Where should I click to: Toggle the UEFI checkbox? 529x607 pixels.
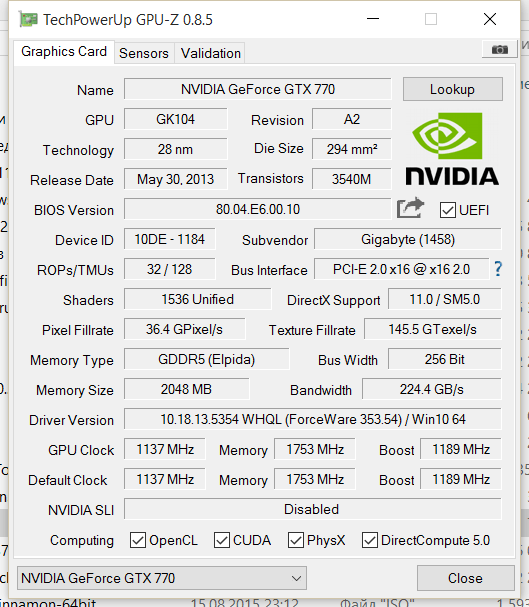447,210
